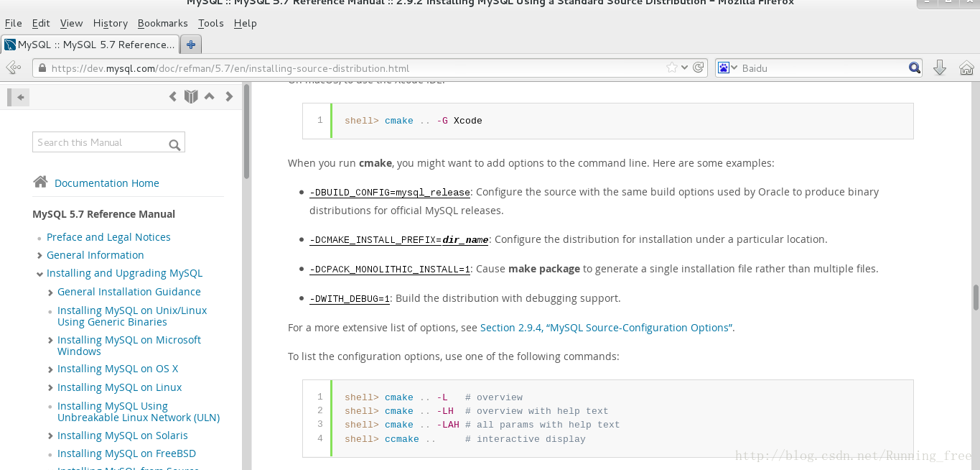Open Installing MySQL on Unix/Linux Generic Binaries

point(132,316)
